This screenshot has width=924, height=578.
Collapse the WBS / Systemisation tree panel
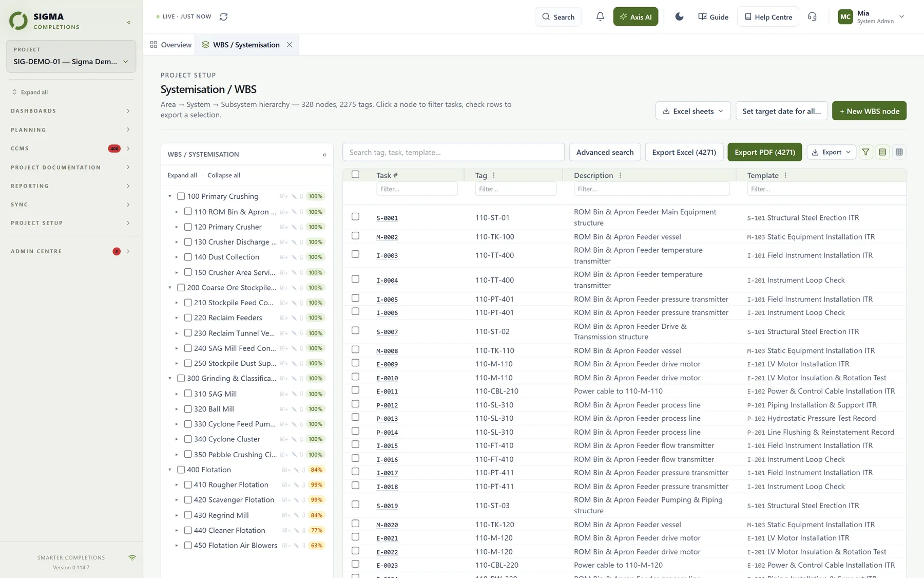tap(324, 154)
